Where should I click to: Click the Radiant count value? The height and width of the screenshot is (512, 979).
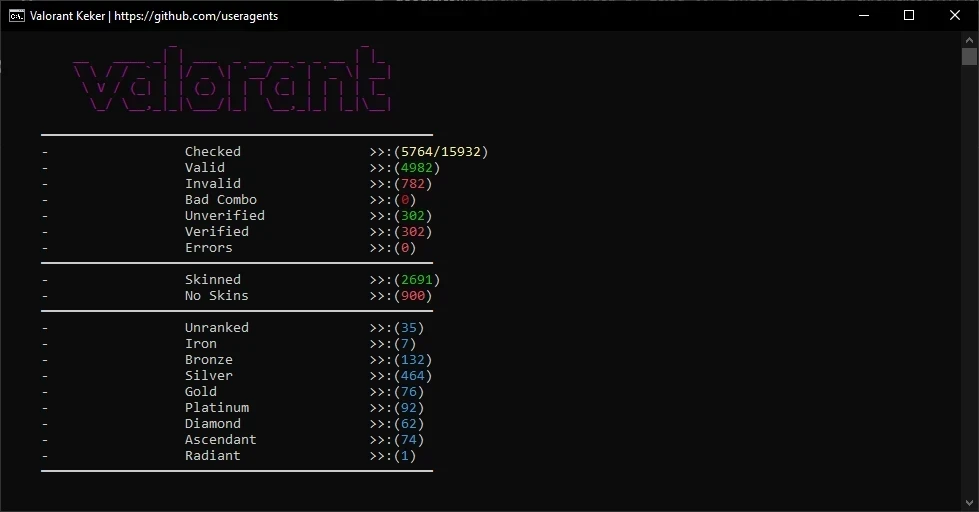(404, 456)
